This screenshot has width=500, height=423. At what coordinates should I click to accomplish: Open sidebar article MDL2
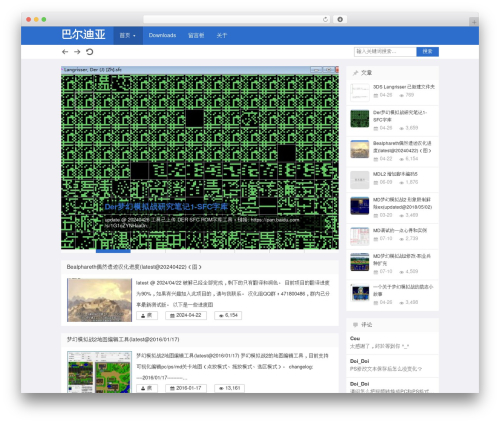point(395,174)
